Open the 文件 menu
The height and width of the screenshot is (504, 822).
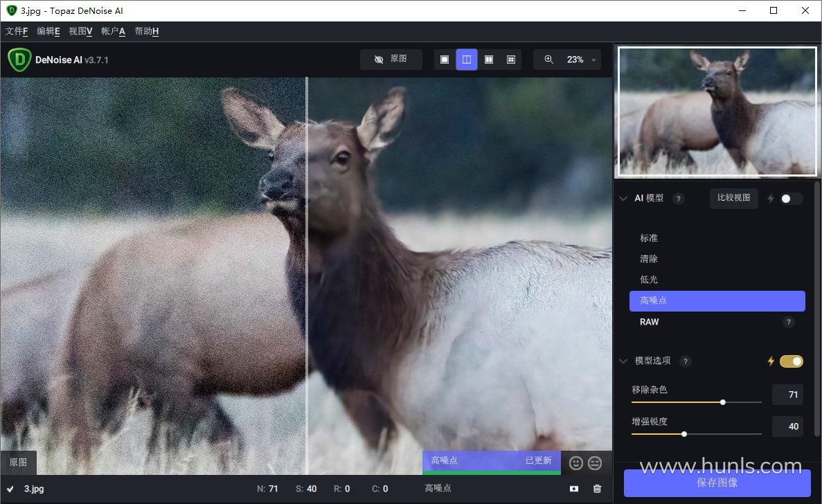pyautogui.click(x=17, y=31)
